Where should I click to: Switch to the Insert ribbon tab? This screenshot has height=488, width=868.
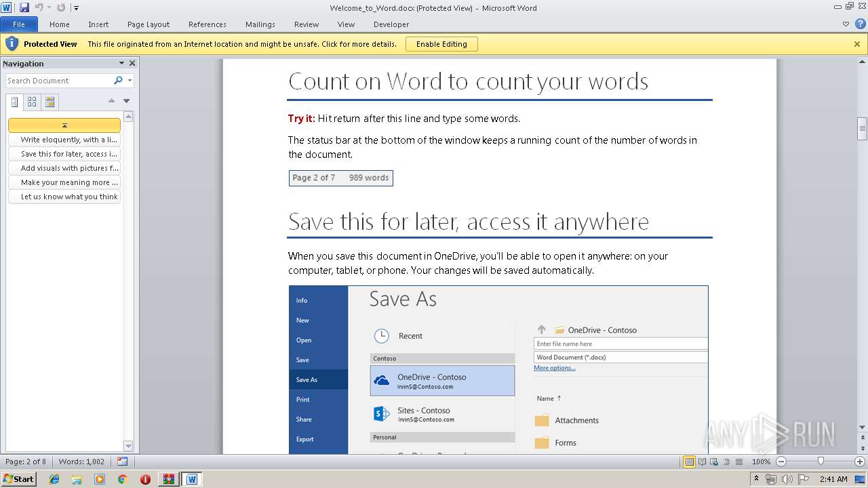[98, 24]
